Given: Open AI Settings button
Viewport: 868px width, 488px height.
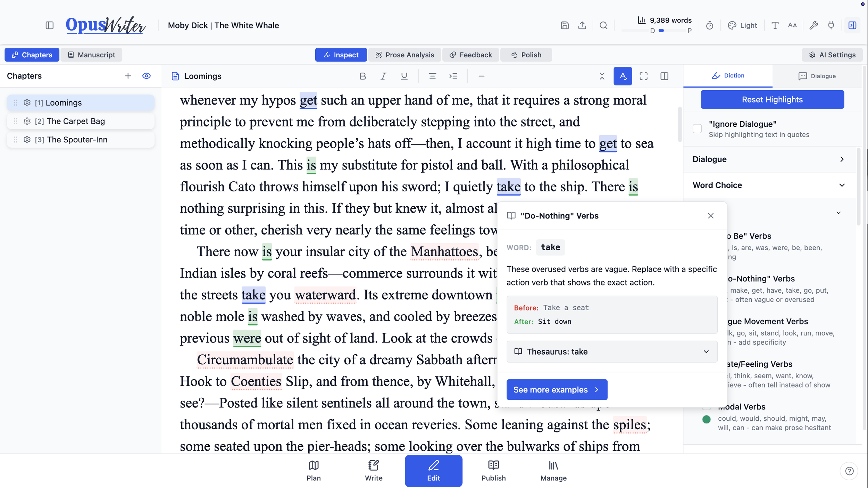Looking at the screenshot, I should [x=832, y=55].
